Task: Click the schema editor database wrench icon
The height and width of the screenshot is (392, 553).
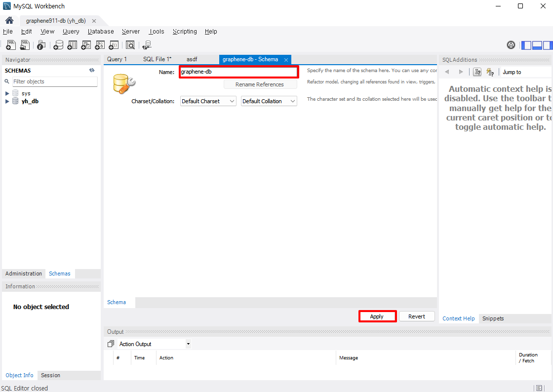Action: point(124,84)
